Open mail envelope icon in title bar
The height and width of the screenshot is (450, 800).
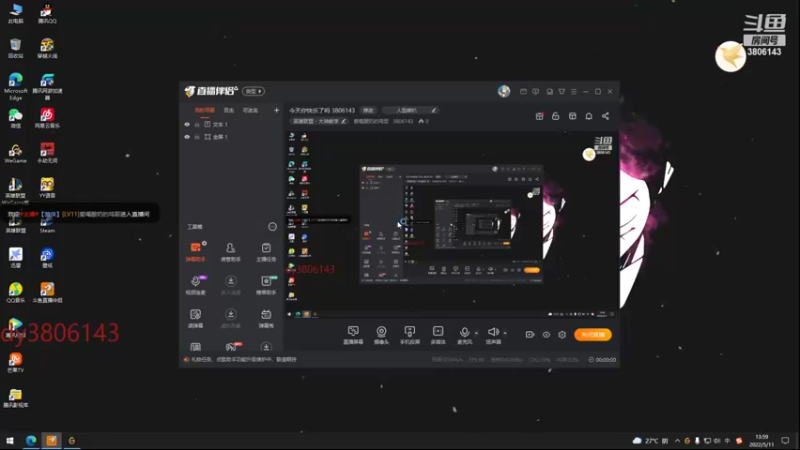523,92
